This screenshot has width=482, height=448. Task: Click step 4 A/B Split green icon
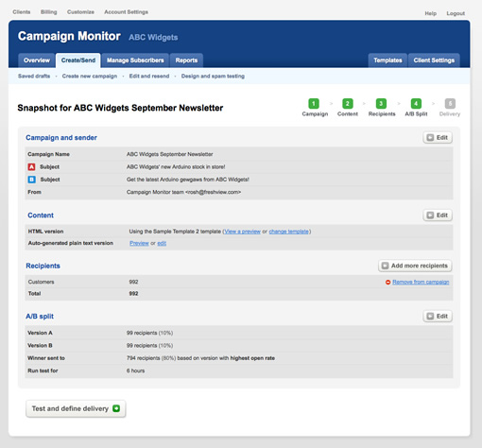click(x=416, y=104)
